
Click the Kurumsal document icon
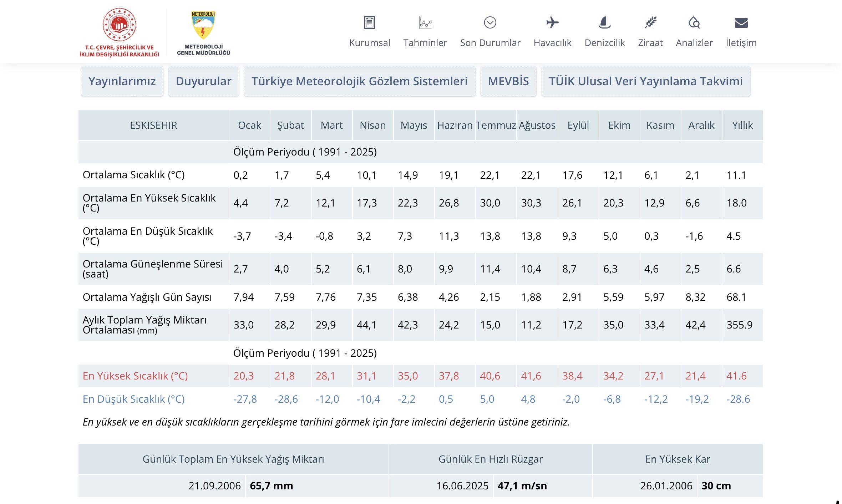(x=369, y=22)
